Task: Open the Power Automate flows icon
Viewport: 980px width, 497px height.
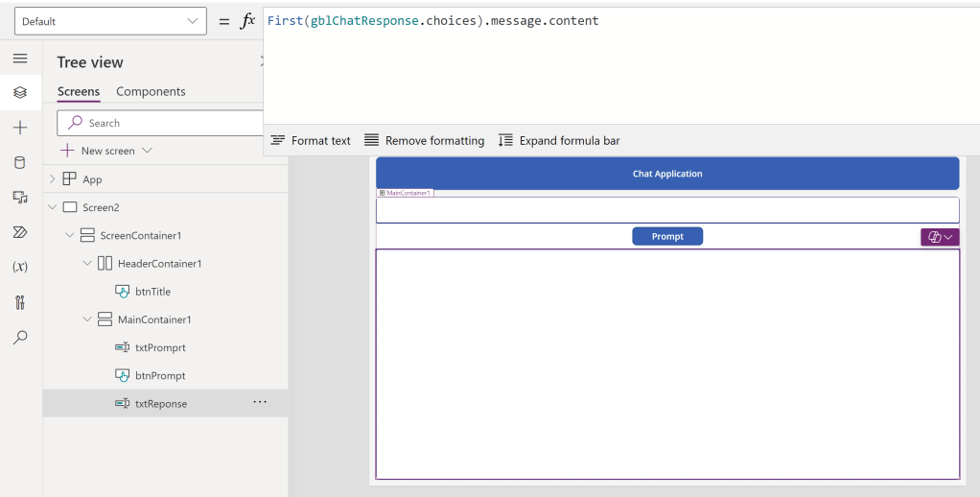Action: (x=20, y=232)
